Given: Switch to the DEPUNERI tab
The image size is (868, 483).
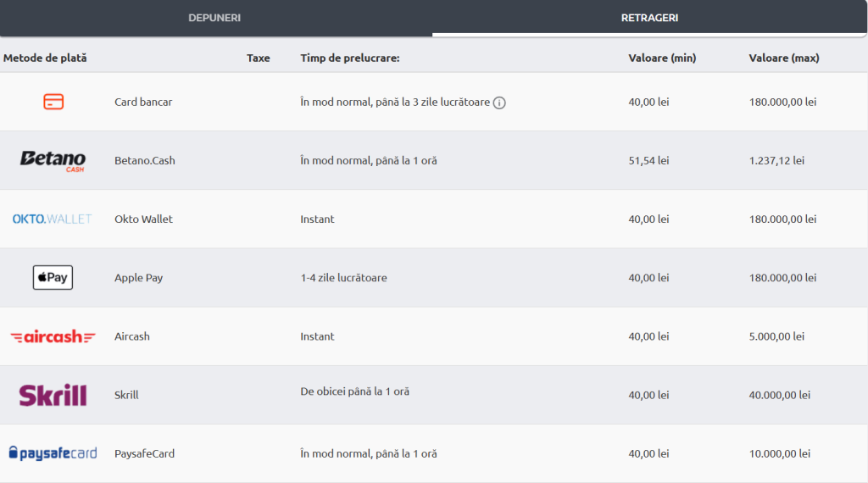Looking at the screenshot, I should [214, 18].
